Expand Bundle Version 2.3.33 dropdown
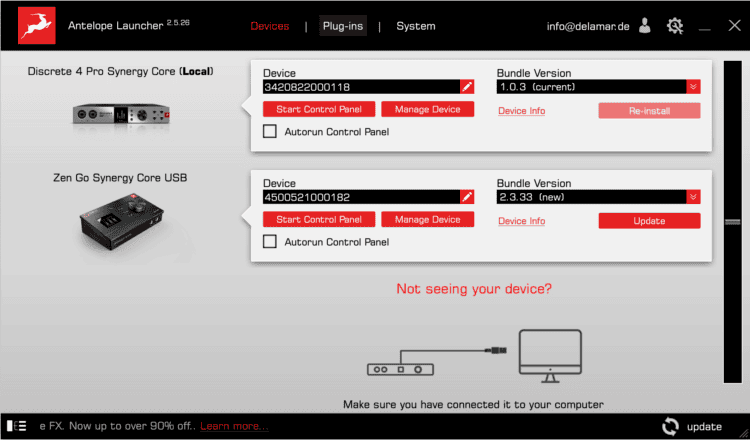This screenshot has width=750, height=440. point(693,197)
